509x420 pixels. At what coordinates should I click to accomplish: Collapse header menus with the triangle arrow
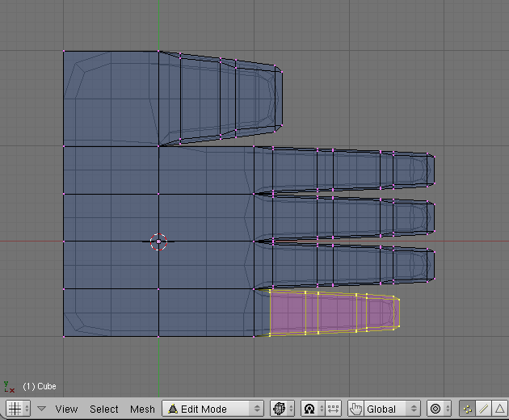(x=41, y=409)
